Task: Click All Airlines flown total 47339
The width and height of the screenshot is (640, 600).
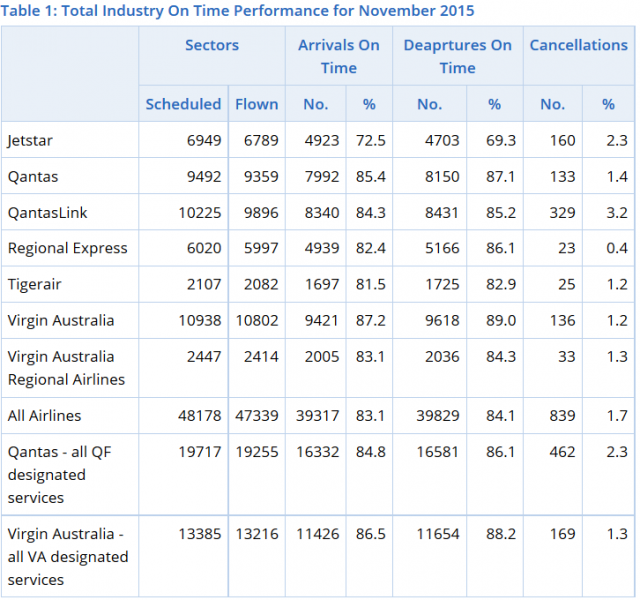Action: (257, 416)
